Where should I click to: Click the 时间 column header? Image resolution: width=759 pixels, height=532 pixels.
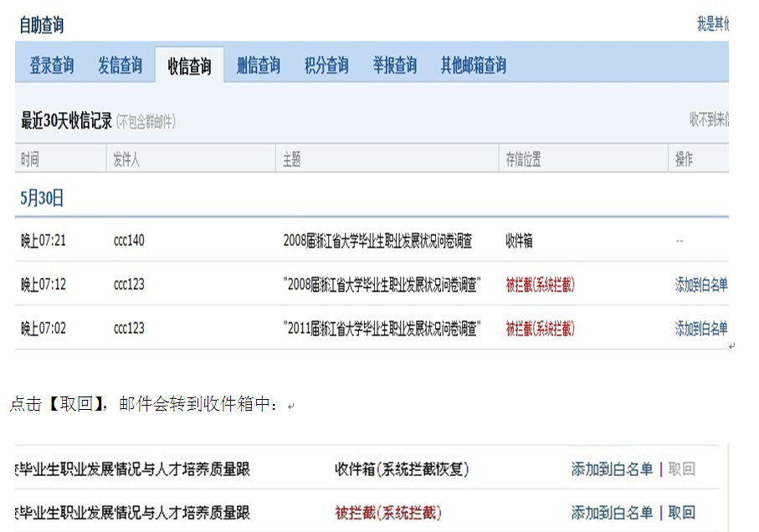(30, 160)
